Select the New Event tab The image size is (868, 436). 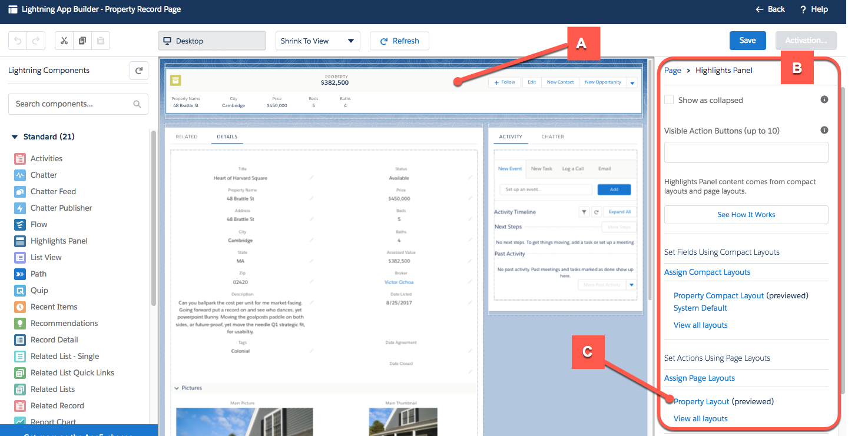pos(510,168)
